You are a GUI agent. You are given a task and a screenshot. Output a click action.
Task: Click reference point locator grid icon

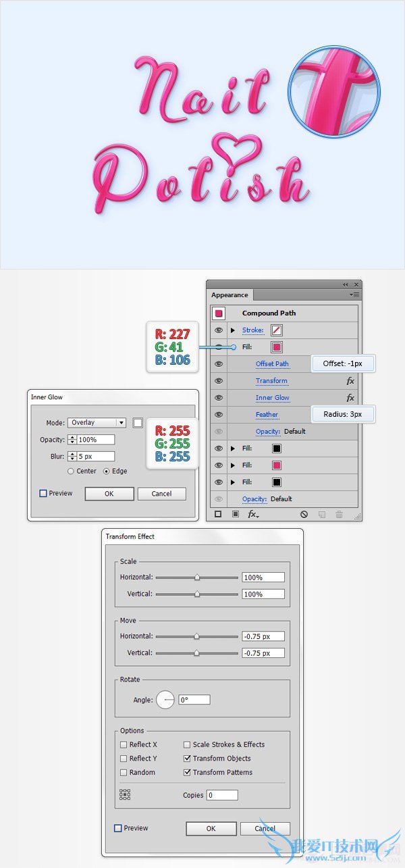(125, 795)
